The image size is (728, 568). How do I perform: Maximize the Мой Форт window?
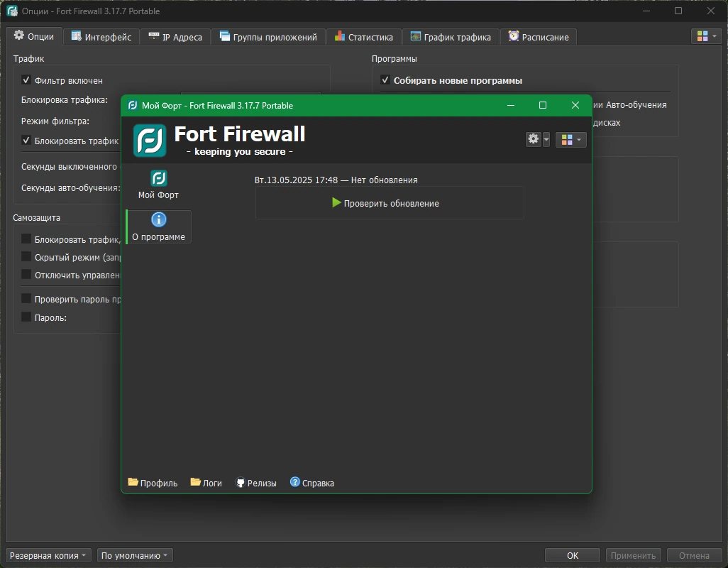pos(542,105)
